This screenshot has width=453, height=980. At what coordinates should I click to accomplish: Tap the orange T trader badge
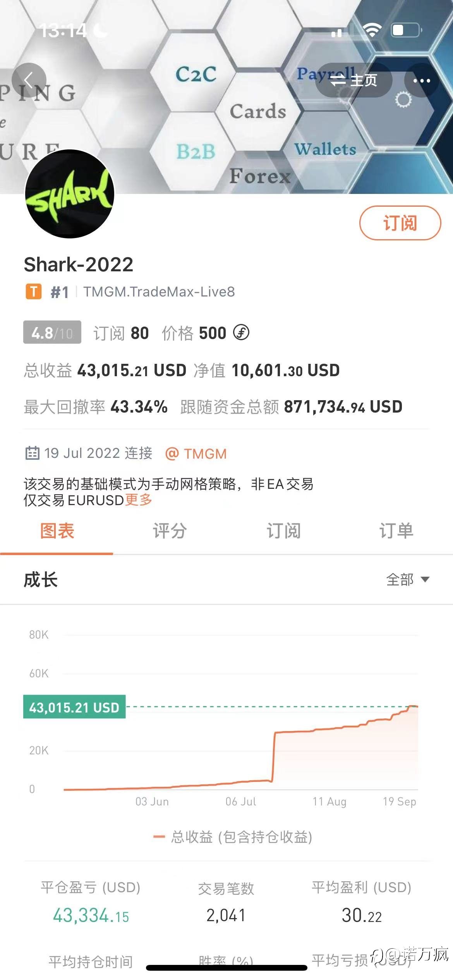click(x=34, y=291)
